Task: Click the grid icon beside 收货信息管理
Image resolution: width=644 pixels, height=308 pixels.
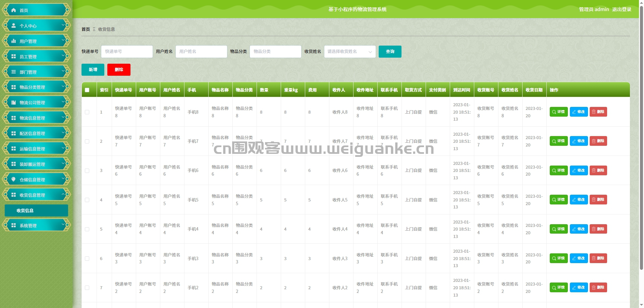Action: point(13,195)
